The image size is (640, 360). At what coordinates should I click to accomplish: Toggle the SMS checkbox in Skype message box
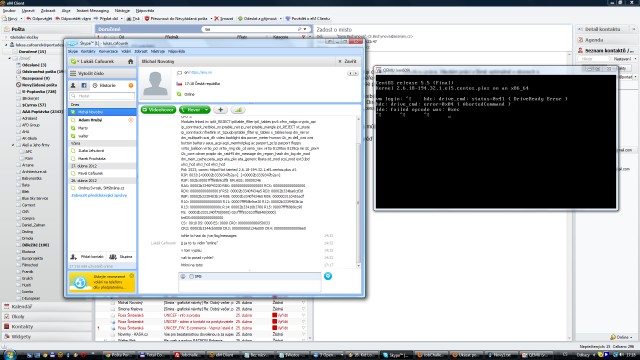(191, 277)
